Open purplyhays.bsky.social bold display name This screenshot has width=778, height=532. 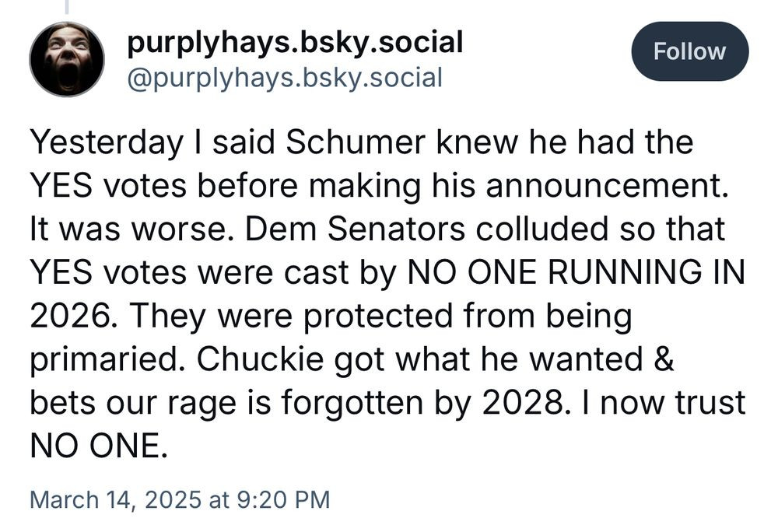295,42
